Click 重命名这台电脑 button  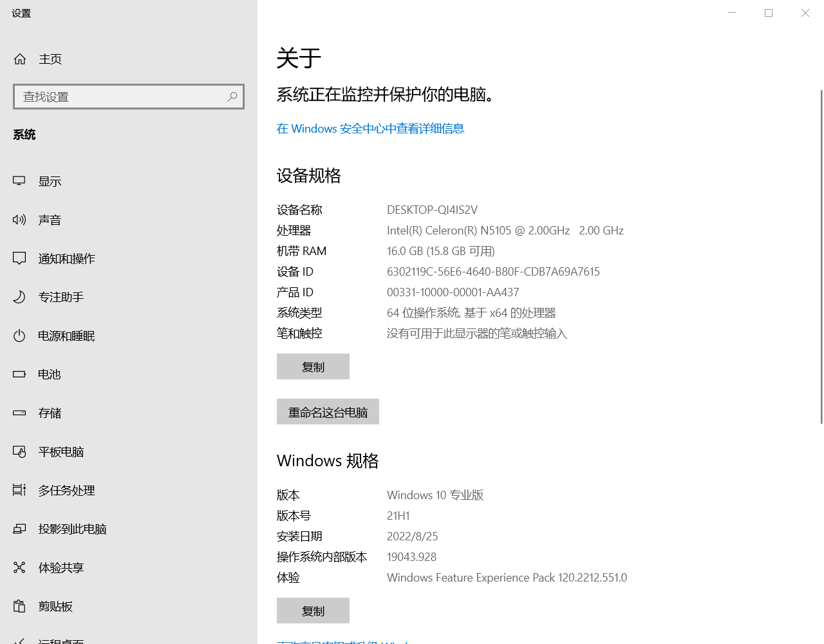[328, 412]
